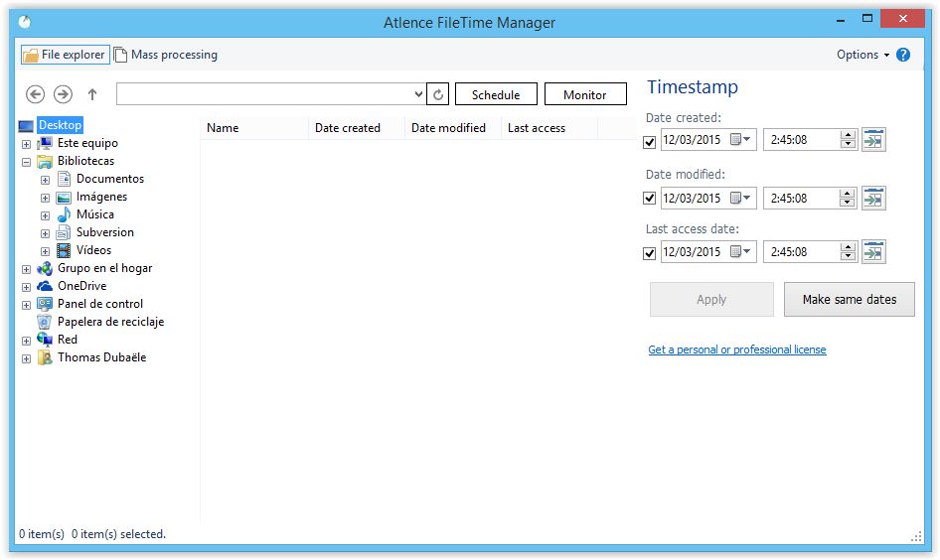The width and height of the screenshot is (940, 560).
Task: Uncheck the Date created checkbox
Action: (649, 143)
